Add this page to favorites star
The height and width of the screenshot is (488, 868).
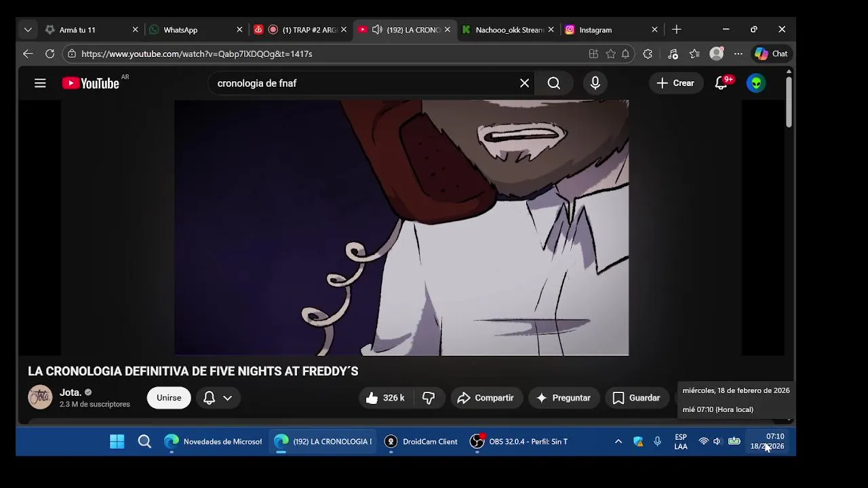[610, 54]
